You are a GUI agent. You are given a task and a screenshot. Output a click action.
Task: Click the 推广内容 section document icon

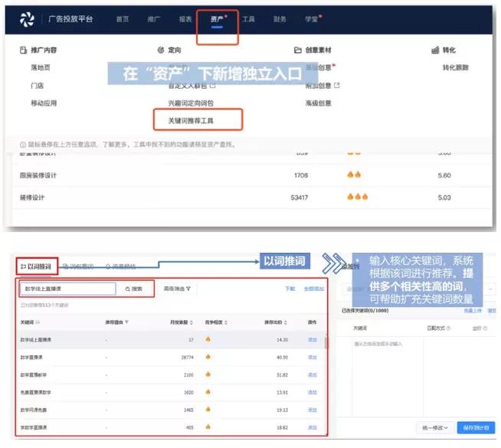tap(23, 50)
